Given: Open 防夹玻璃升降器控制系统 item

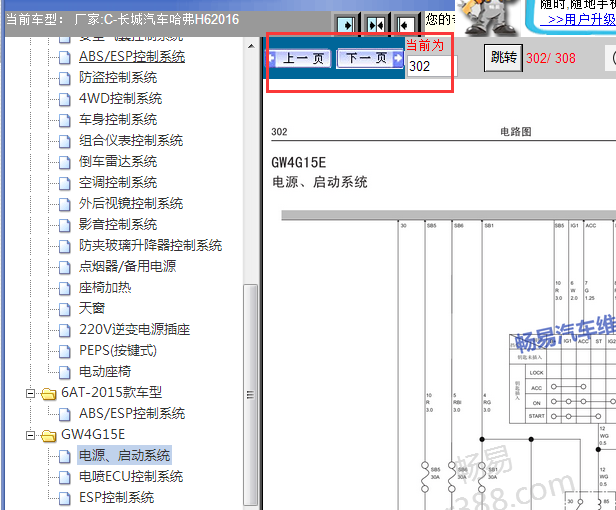Looking at the screenshot, I should click(150, 246).
